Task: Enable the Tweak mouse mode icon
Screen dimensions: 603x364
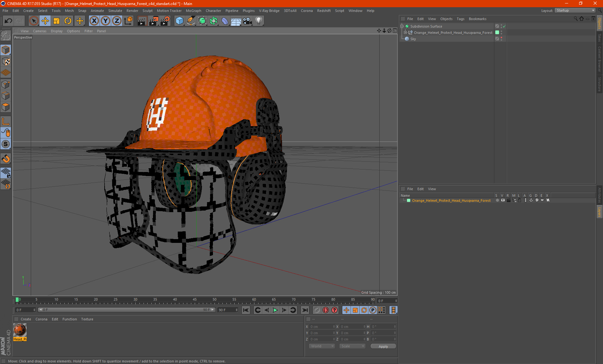Action: click(6, 133)
